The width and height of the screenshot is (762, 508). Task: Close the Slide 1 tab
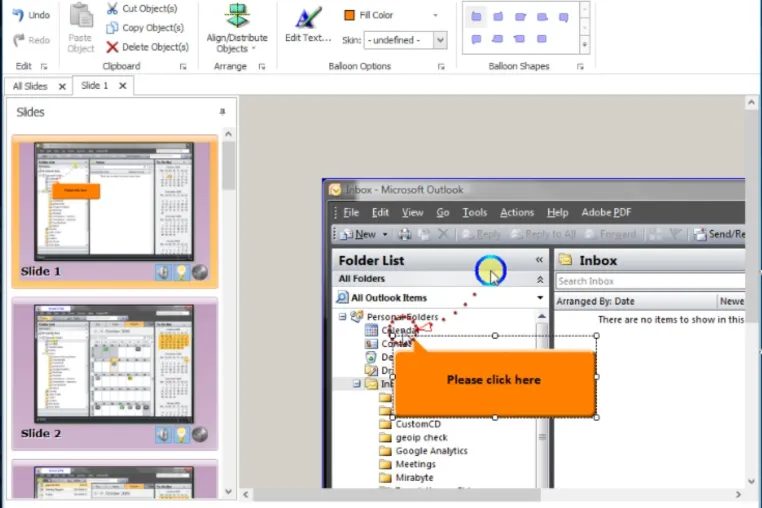pyautogui.click(x=123, y=86)
